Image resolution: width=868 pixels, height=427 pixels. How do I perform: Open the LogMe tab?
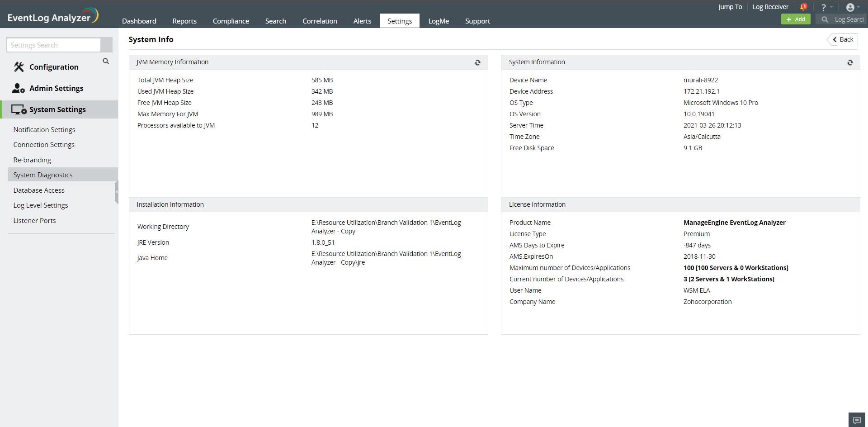click(x=439, y=21)
